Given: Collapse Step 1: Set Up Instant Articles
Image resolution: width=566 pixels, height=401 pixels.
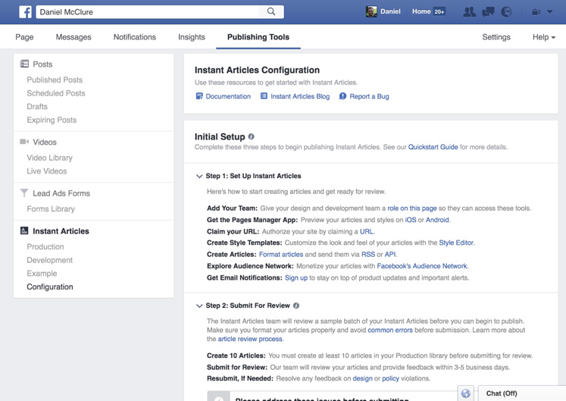Looking at the screenshot, I should coord(199,176).
